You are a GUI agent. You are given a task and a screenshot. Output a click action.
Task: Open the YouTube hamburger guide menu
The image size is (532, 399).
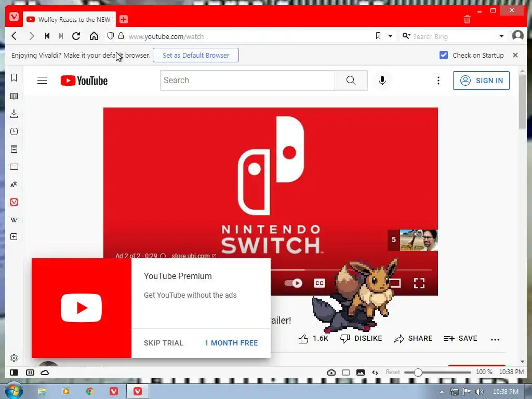coord(42,81)
